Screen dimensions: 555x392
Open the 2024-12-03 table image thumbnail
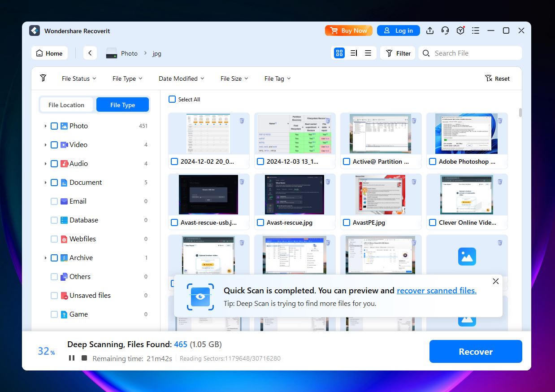(x=295, y=134)
